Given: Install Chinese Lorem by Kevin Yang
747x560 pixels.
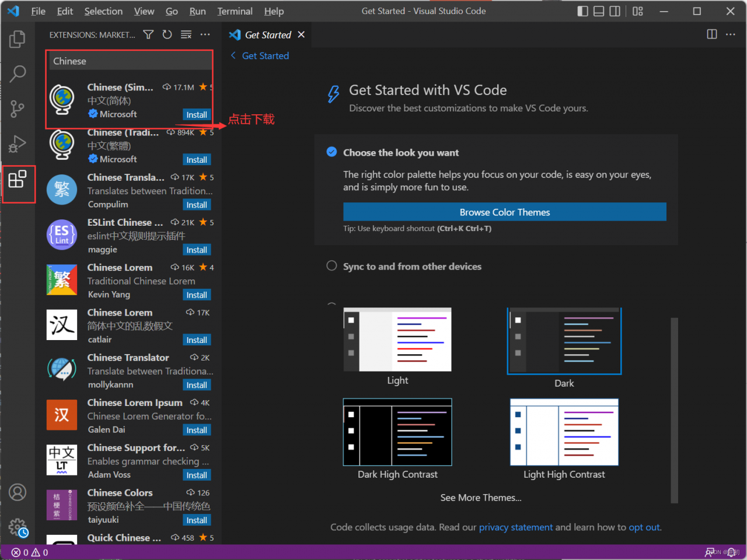Looking at the screenshot, I should pos(197,295).
